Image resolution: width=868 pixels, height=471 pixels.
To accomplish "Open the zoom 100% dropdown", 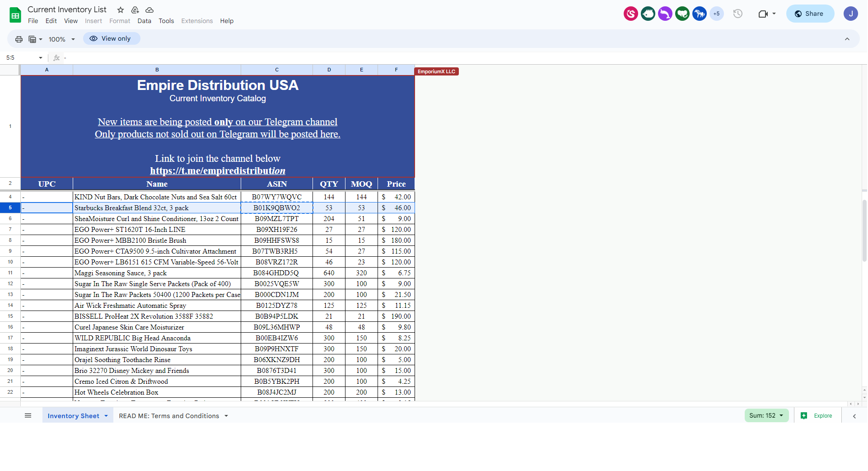I will click(61, 39).
